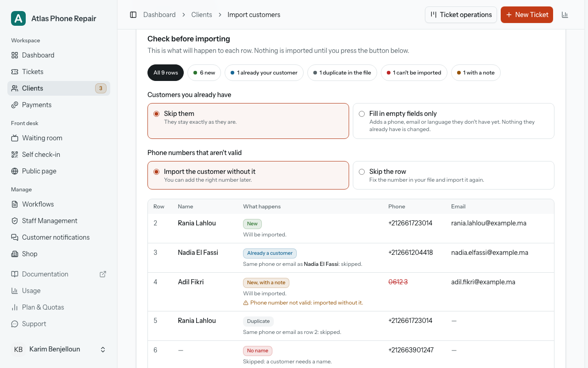Click the email rania.lahlou@example.ma

coord(489,223)
